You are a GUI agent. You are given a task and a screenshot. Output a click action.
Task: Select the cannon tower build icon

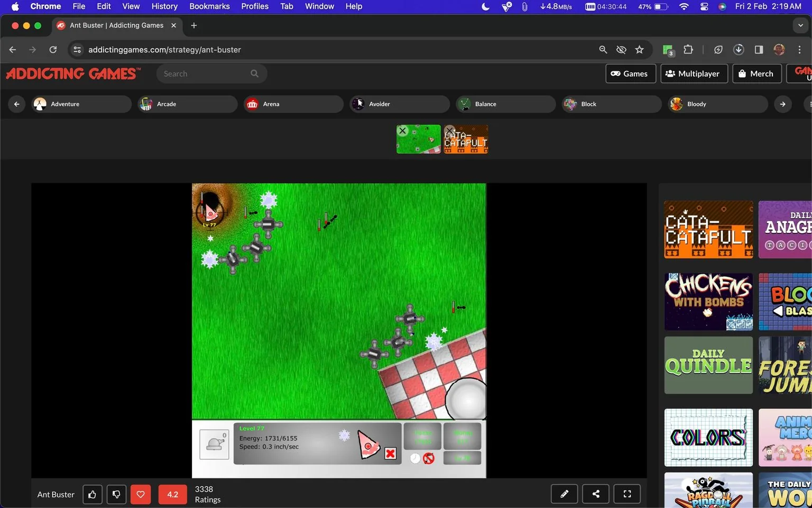click(x=214, y=444)
